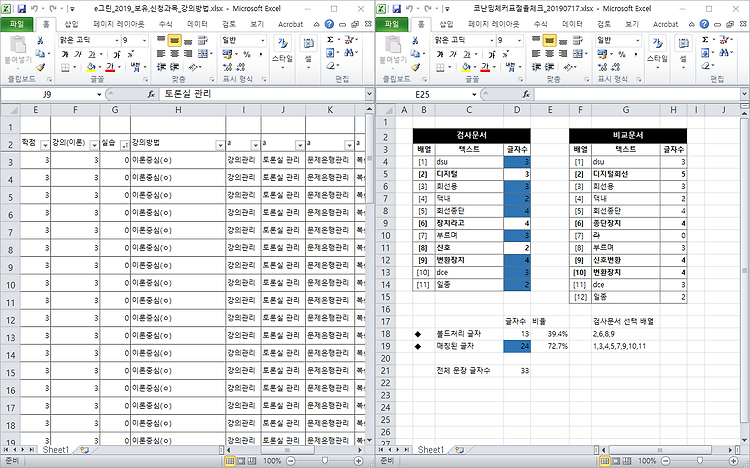Cut selection in e그린 workbook ribbon
Screen dimensions: 750x468
(40, 41)
